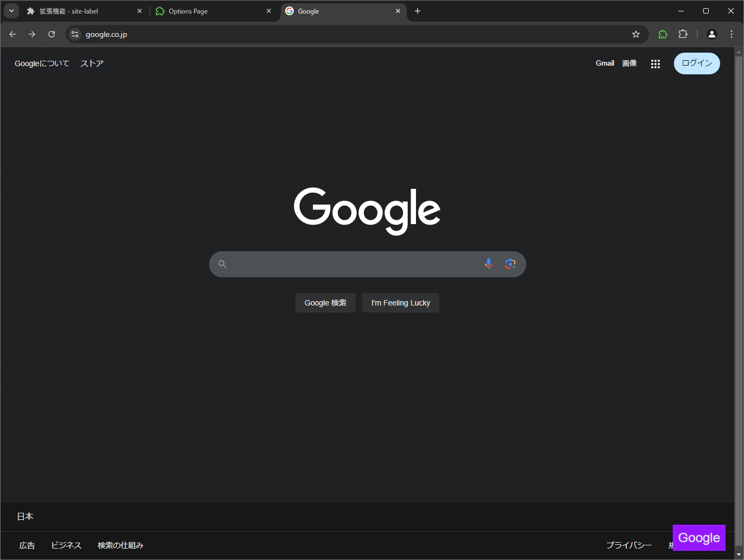Screen dimensions: 744x560
Task: Click I'm Feeling Lucky button
Action: 401,303
